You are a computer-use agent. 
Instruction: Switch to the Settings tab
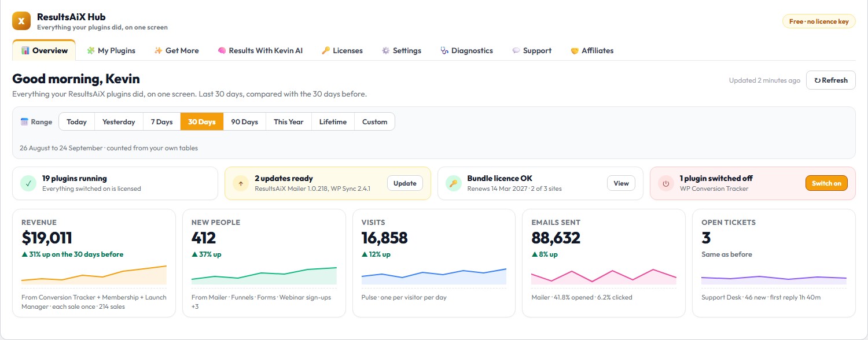pos(402,50)
